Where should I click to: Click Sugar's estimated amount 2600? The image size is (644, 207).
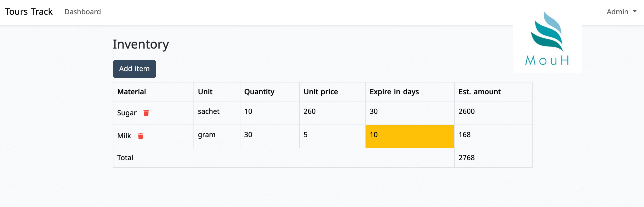[466, 111]
